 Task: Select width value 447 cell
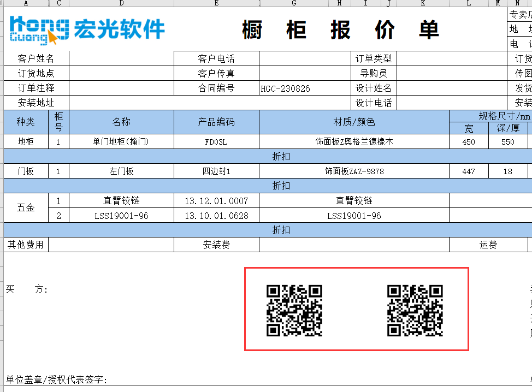[x=469, y=171]
